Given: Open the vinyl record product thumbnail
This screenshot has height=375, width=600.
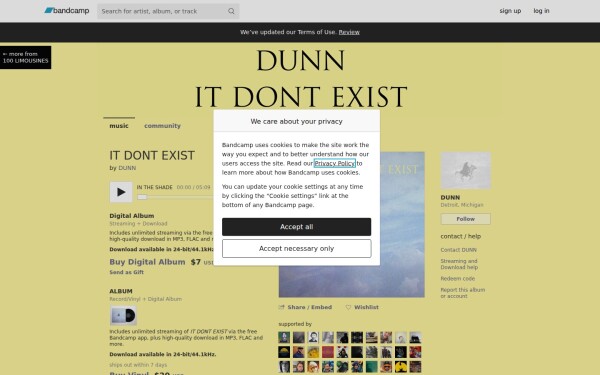Looking at the screenshot, I should (123, 315).
